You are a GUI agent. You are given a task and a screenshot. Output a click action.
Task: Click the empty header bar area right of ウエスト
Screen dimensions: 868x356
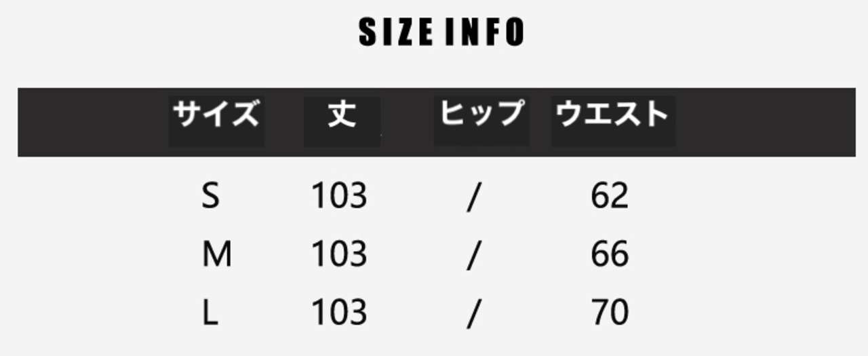[x=766, y=122]
